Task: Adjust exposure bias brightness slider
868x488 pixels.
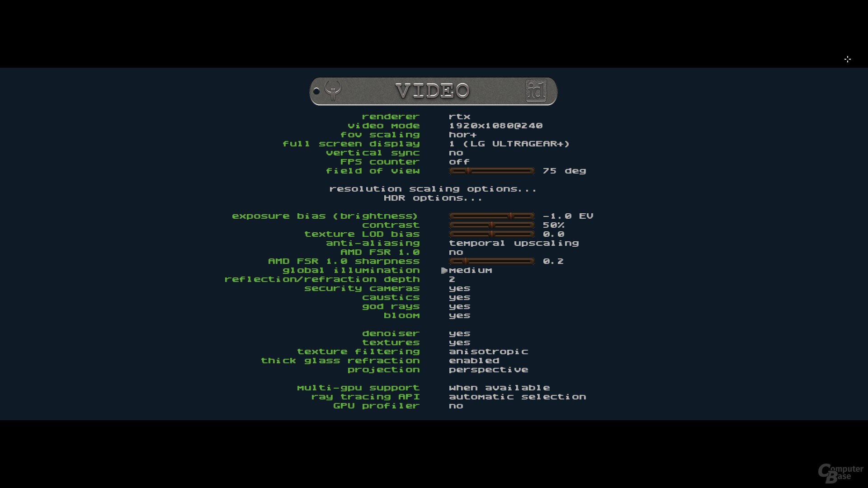Action: [491, 216]
